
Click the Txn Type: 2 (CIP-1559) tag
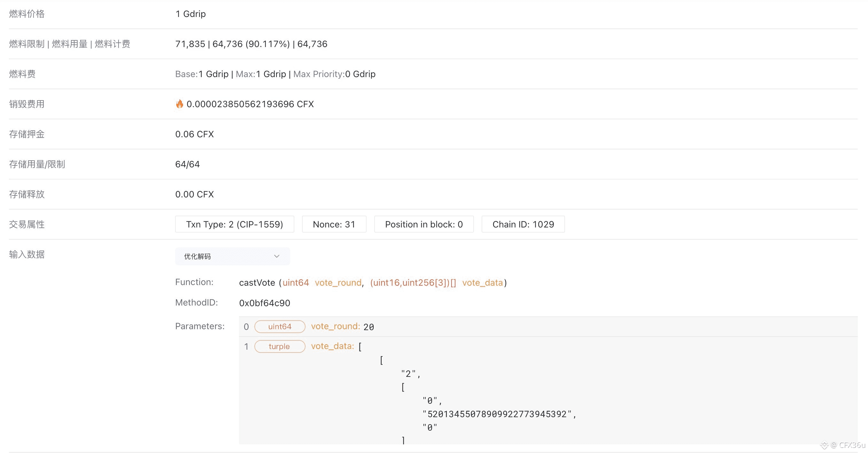tap(235, 224)
